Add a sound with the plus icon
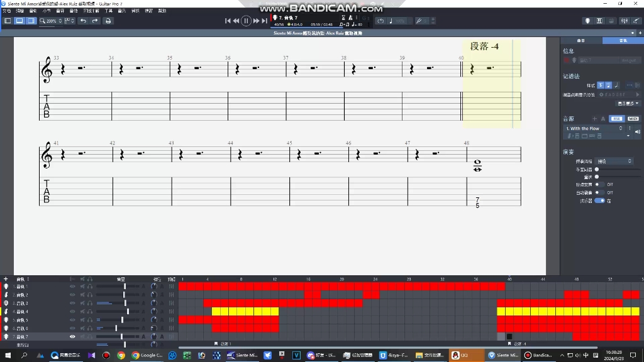This screenshot has width=644, height=362. [x=594, y=119]
